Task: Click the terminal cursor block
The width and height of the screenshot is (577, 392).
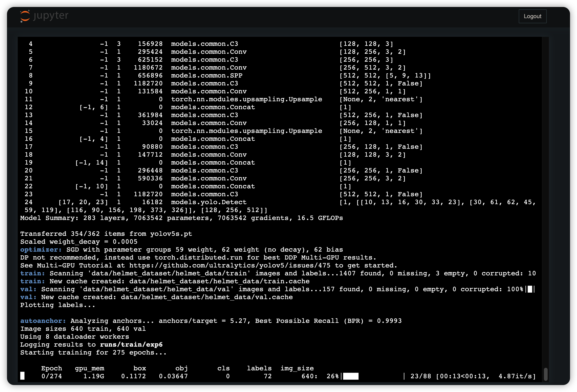Action: click(x=22, y=376)
